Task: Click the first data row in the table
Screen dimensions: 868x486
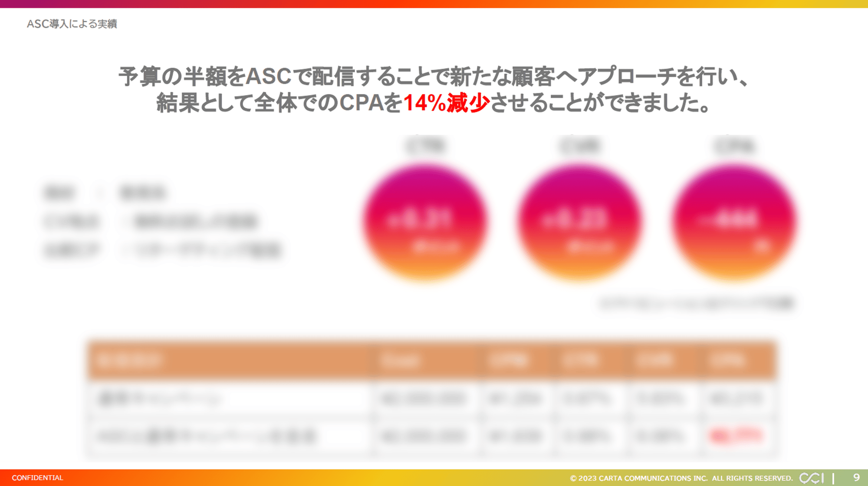Action: pyautogui.click(x=432, y=398)
